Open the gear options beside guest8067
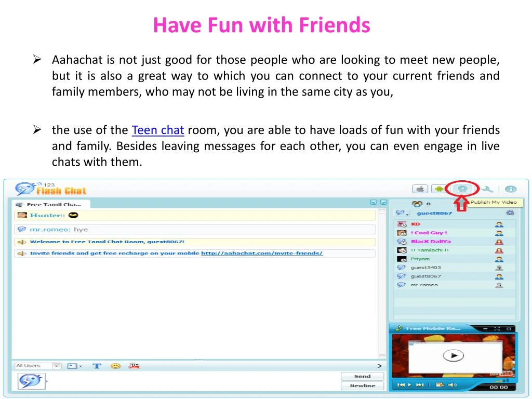The width and height of the screenshot is (532, 399). pos(510,212)
